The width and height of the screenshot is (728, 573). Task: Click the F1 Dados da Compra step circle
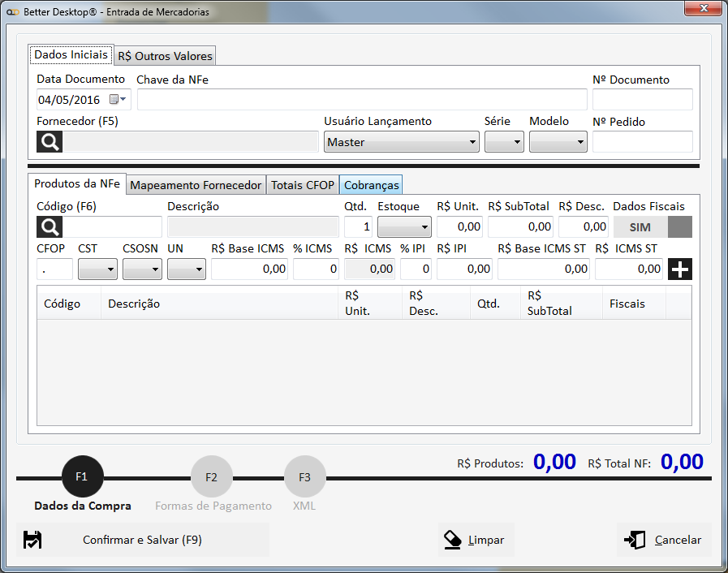[82, 477]
